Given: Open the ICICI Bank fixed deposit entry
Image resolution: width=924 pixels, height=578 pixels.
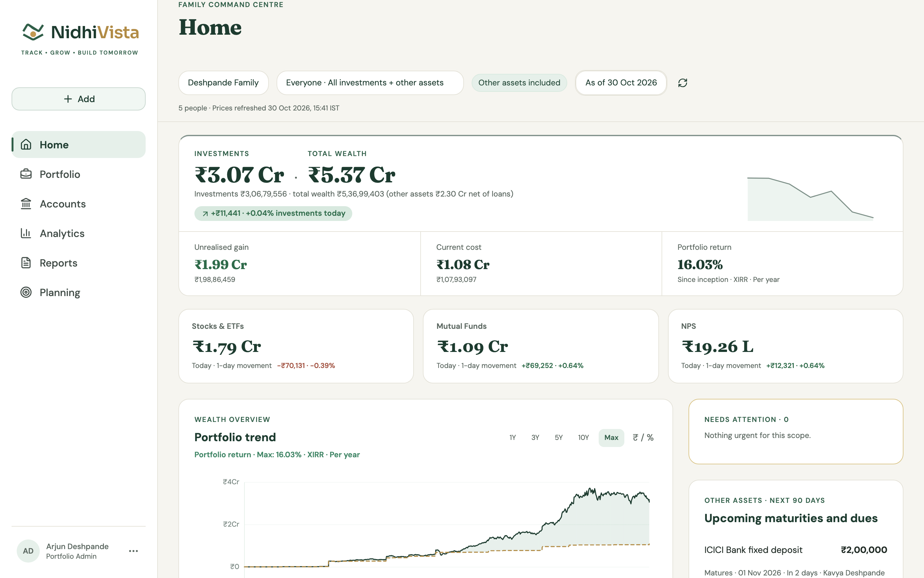Looking at the screenshot, I should click(x=796, y=560).
